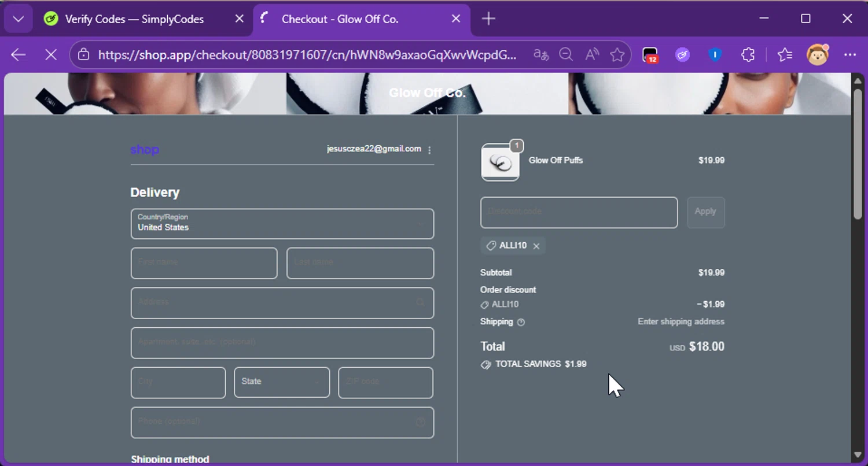Click the "Shipping method" heading
Image resolution: width=868 pixels, height=466 pixels.
tap(170, 459)
